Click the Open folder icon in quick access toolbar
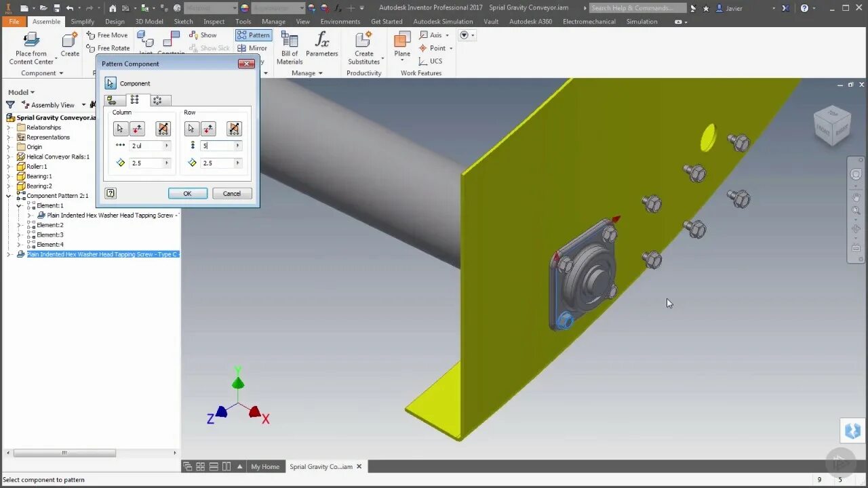 (43, 8)
